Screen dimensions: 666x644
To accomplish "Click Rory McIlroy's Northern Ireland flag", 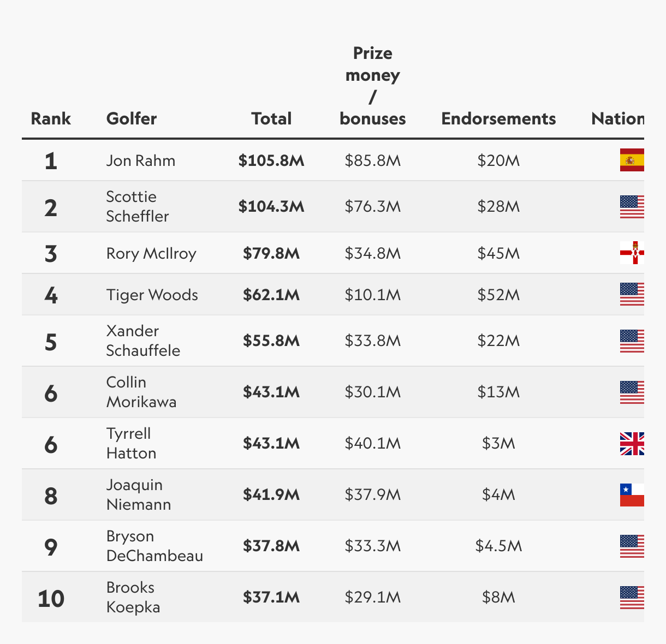I will 632,253.
